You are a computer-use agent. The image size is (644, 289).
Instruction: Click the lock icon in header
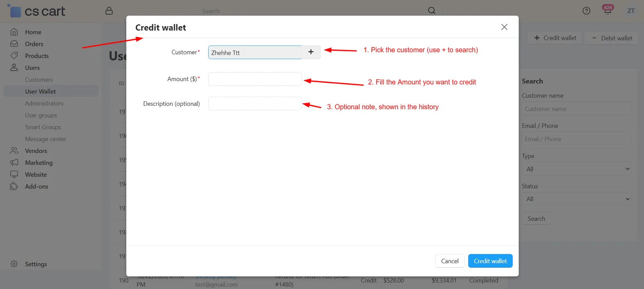click(109, 11)
